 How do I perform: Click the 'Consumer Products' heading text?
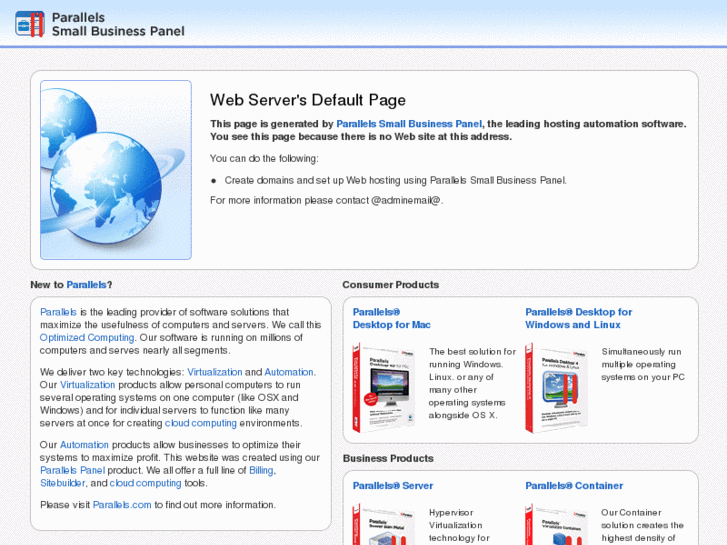(x=391, y=285)
